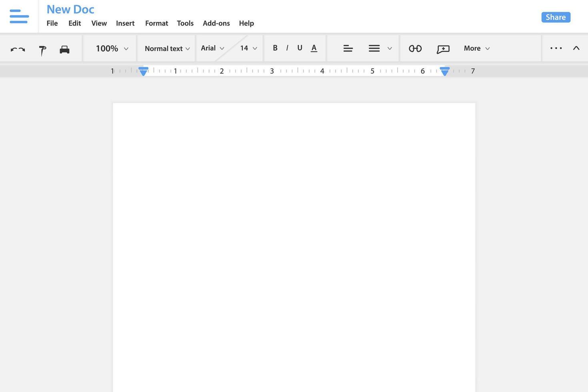Click the left align icon

tap(348, 48)
